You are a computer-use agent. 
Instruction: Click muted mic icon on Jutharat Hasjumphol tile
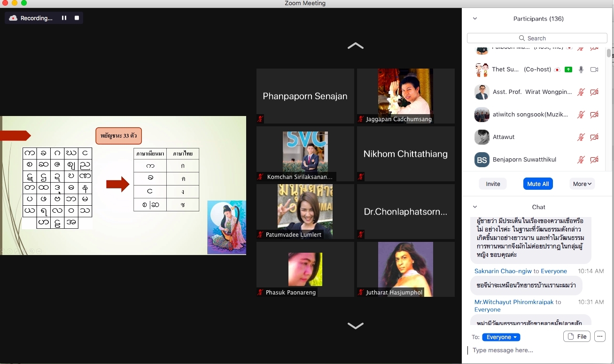click(x=361, y=293)
